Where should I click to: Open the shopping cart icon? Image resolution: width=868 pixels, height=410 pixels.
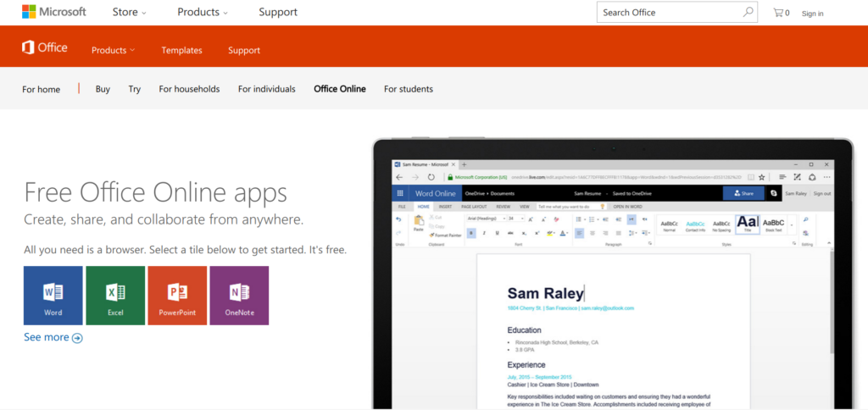coord(778,13)
